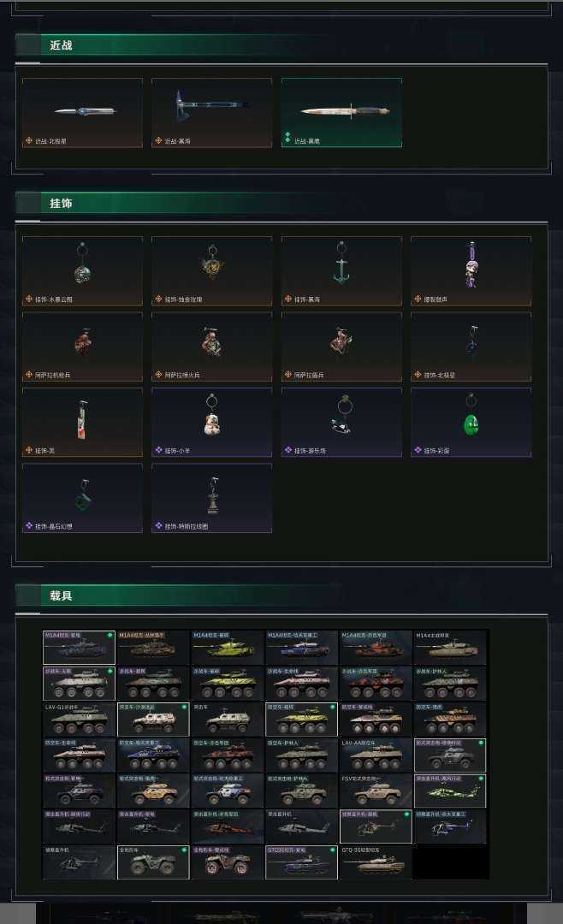This screenshot has width=563, height=924.
Task: Open the 近战 melee section header
Action: click(x=62, y=45)
